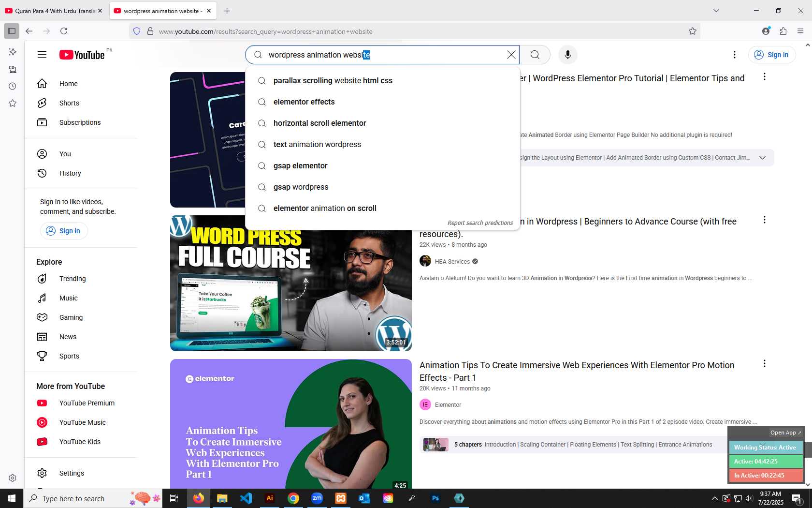The width and height of the screenshot is (812, 508).
Task: Open bookmarks sidebar star icon
Action: [x=13, y=103]
